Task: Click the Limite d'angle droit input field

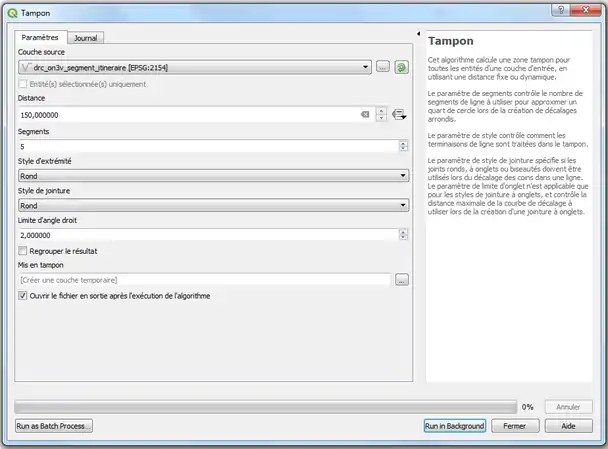Action: [x=205, y=234]
